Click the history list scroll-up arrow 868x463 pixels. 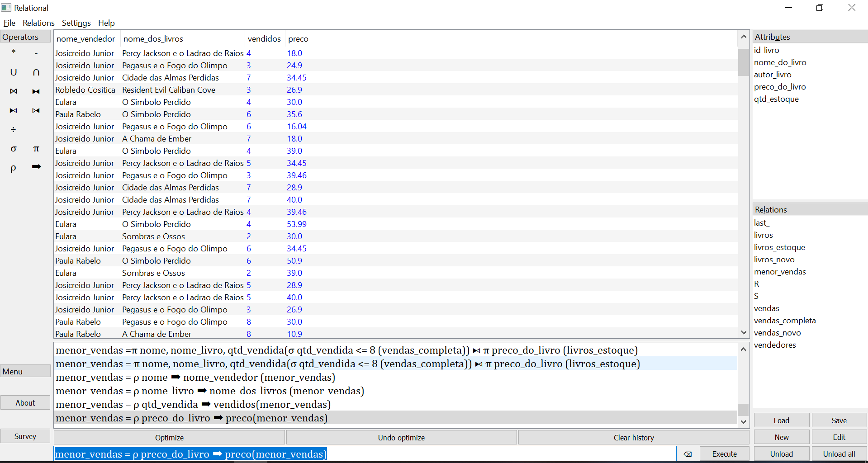pos(743,349)
